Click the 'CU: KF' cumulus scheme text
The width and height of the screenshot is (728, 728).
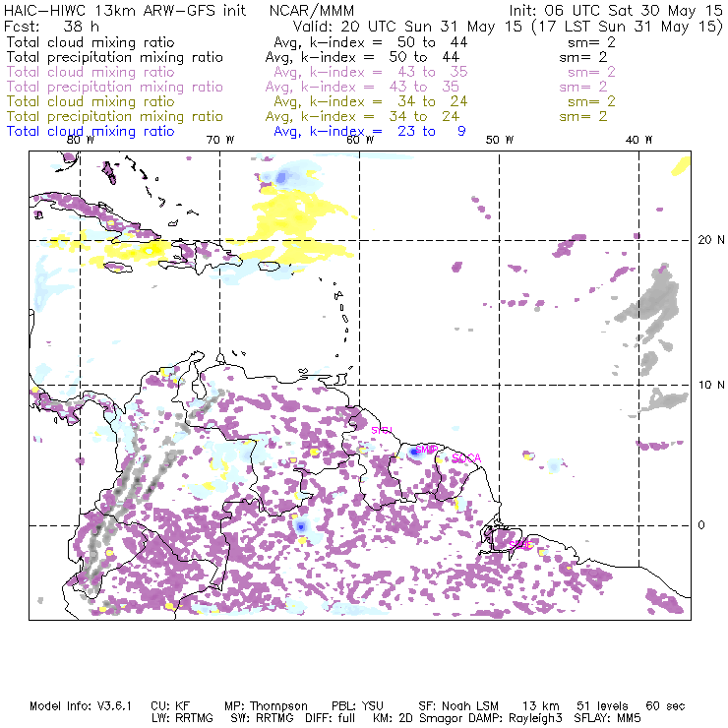click(x=170, y=706)
